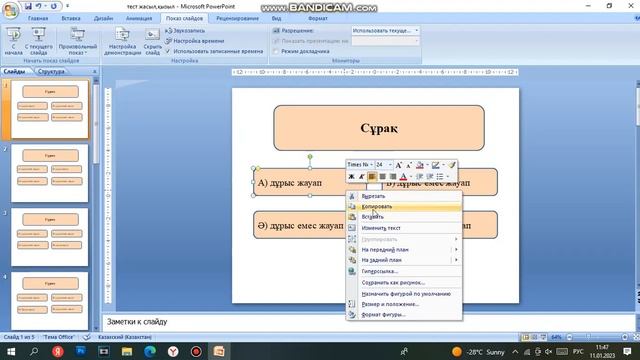Expand На передний план submenu arrow
The height and width of the screenshot is (360, 640).
point(456,249)
